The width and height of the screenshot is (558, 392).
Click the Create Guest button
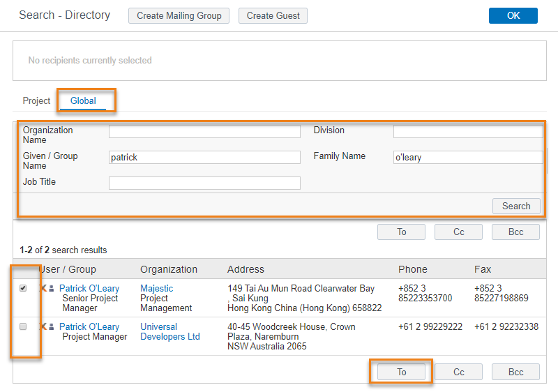coord(273,16)
